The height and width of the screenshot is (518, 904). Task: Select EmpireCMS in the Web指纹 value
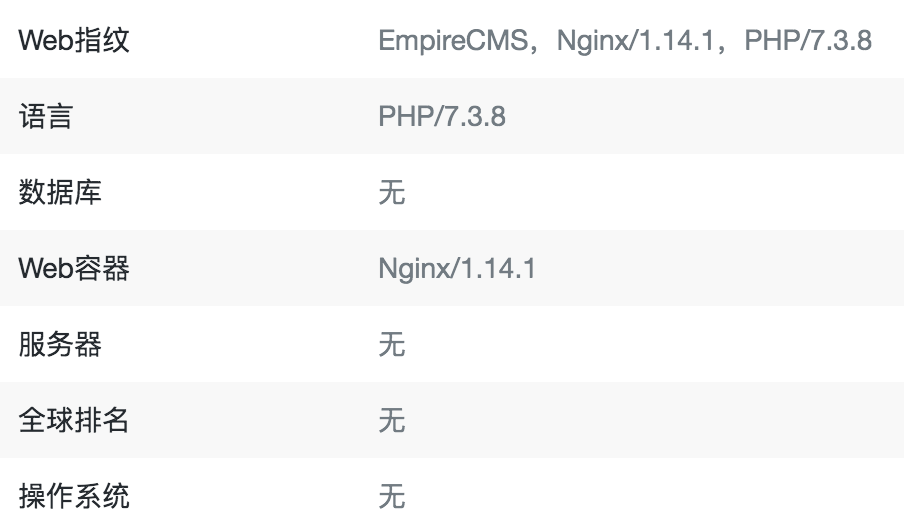pyautogui.click(x=456, y=41)
